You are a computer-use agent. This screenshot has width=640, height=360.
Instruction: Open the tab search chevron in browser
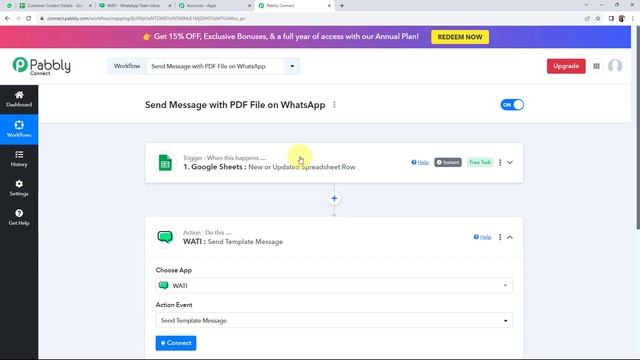[x=587, y=5]
